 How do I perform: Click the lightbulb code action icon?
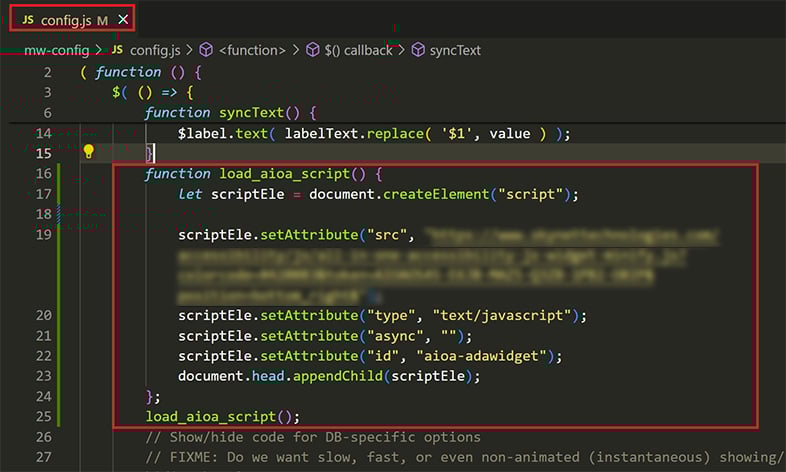coord(88,153)
